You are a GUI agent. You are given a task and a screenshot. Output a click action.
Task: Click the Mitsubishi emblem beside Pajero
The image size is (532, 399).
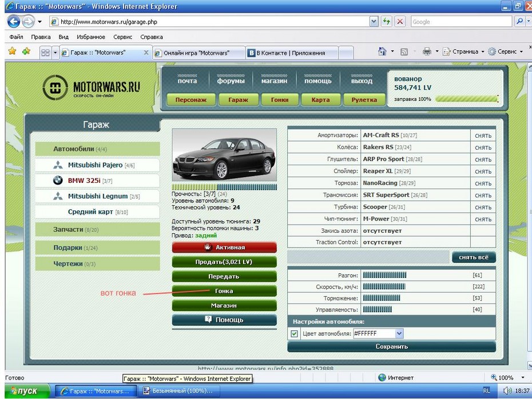pos(58,165)
